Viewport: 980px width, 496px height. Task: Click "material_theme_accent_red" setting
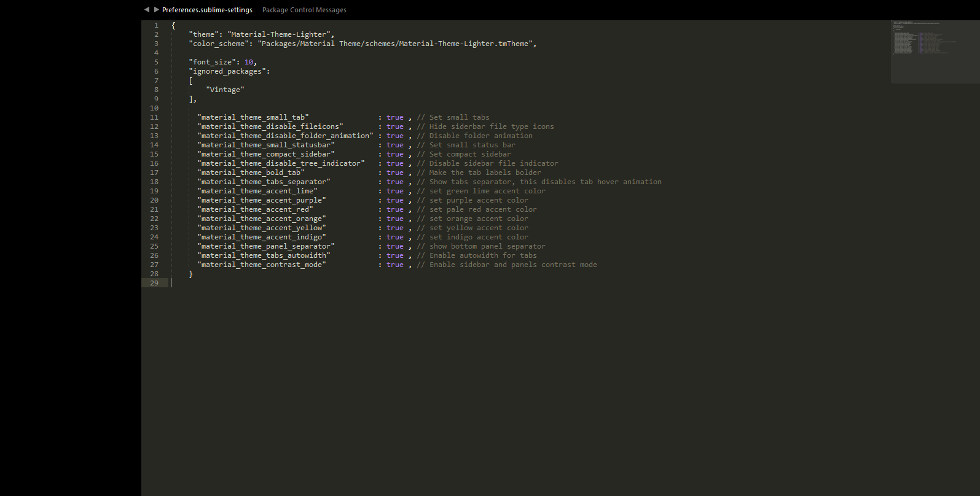tap(255, 209)
